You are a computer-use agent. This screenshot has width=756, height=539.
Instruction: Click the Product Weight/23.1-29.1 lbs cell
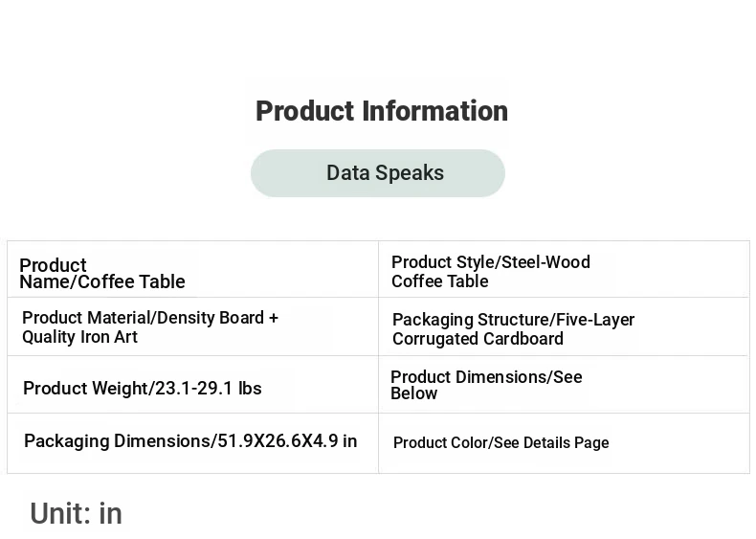pyautogui.click(x=193, y=385)
